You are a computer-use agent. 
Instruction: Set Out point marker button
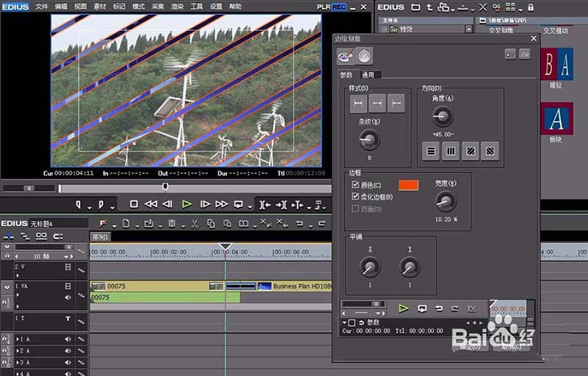point(101,204)
